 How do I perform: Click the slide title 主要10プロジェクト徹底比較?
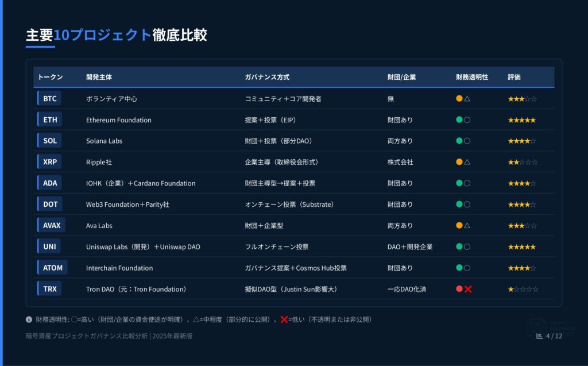[x=116, y=35]
